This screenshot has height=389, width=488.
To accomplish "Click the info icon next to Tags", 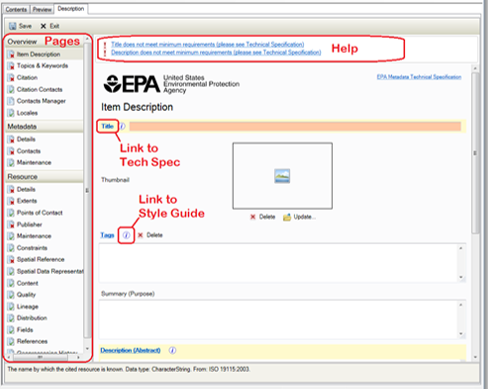I will [x=126, y=235].
